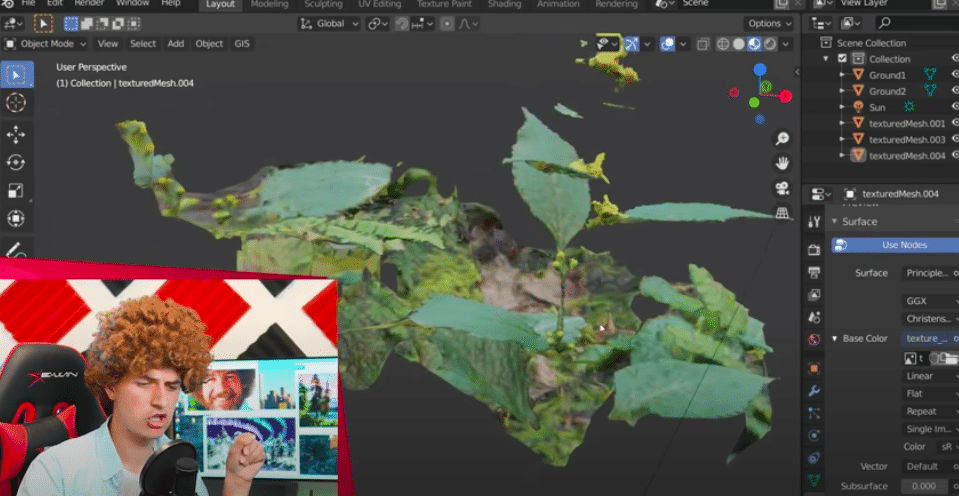Image resolution: width=959 pixels, height=496 pixels.
Task: Choose the Scale tool in toolbar
Action: pyautogui.click(x=16, y=190)
